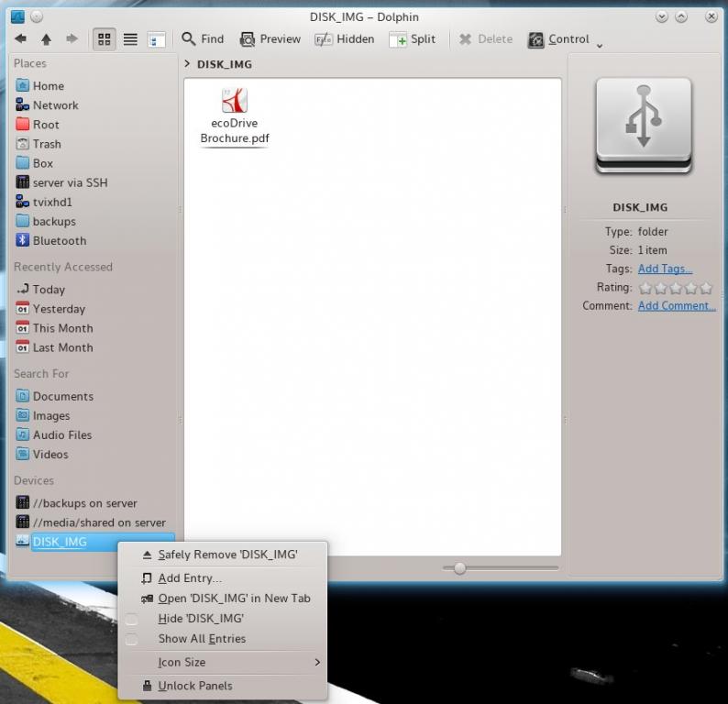The height and width of the screenshot is (704, 728).
Task: Switch to Icons view mode
Action: (104, 39)
